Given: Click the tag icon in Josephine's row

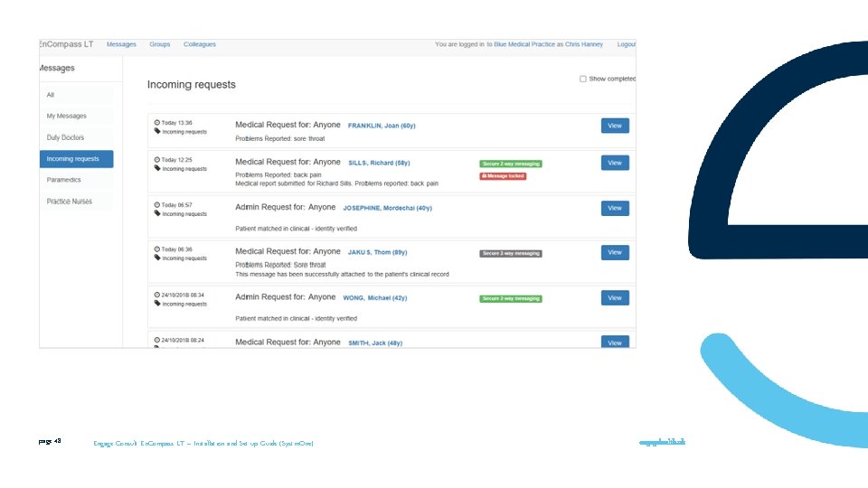Looking at the screenshot, I should pos(157,213).
